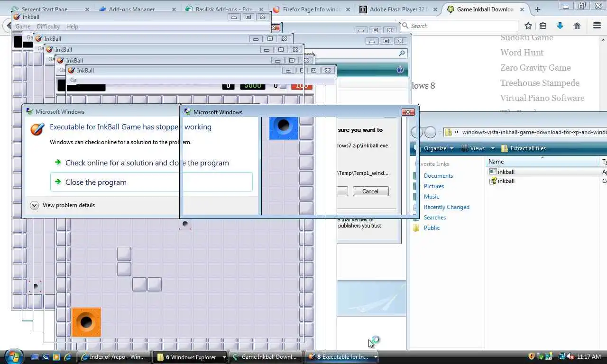Click the double-chevron in Explorer address bar
The height and width of the screenshot is (364, 607).
click(x=457, y=132)
